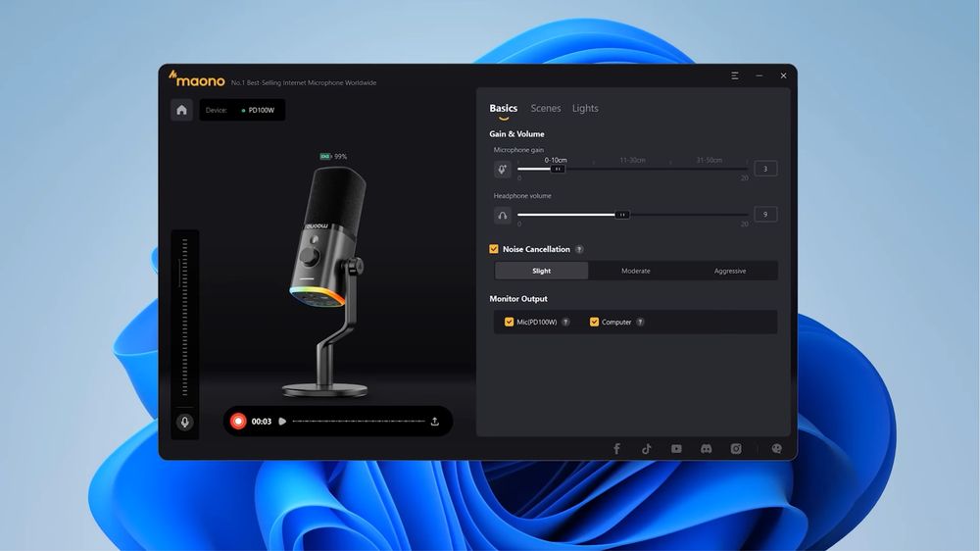Click the microphone gain value field

pos(765,169)
